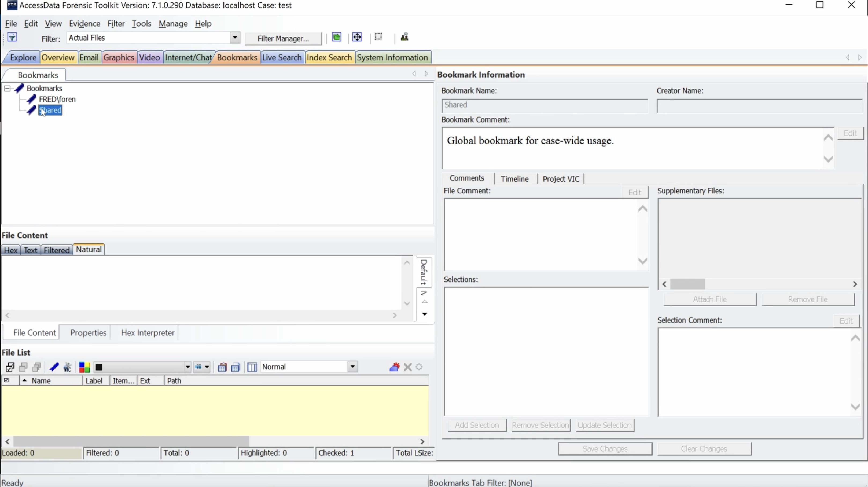Switch to the Index Search tab
The width and height of the screenshot is (868, 487).
(x=329, y=58)
